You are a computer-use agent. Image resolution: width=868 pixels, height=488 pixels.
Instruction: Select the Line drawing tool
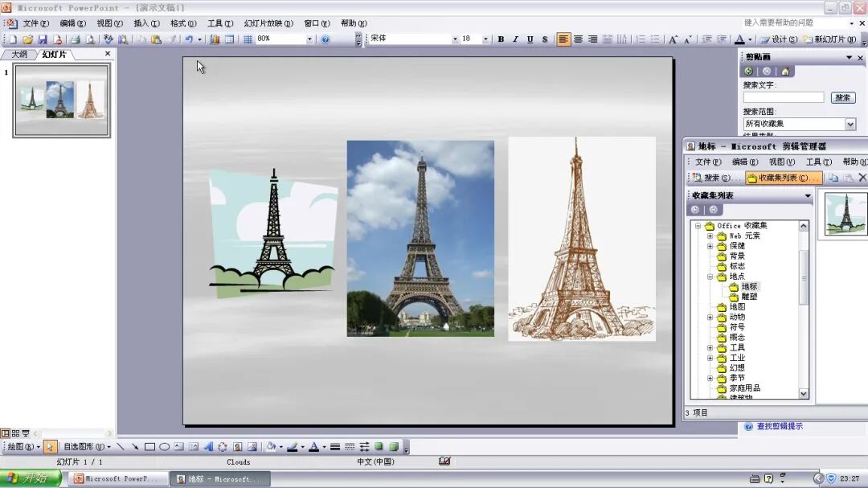[120, 446]
